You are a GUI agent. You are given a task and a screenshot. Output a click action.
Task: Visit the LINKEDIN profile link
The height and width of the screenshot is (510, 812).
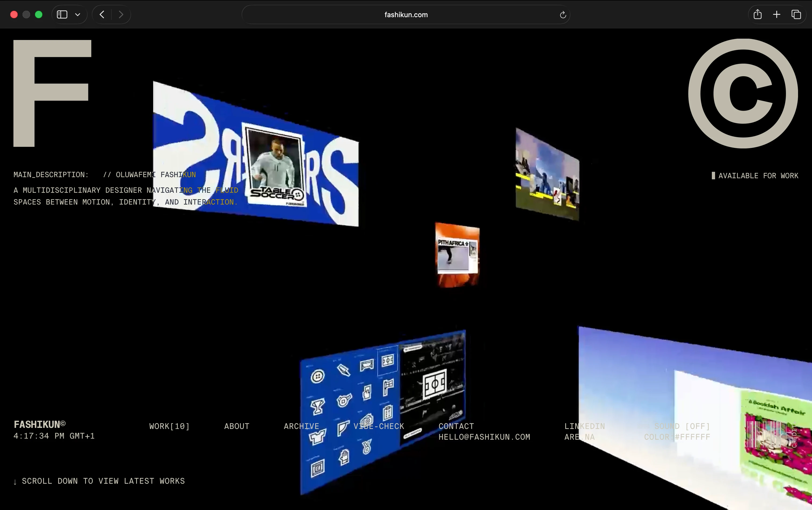click(584, 426)
